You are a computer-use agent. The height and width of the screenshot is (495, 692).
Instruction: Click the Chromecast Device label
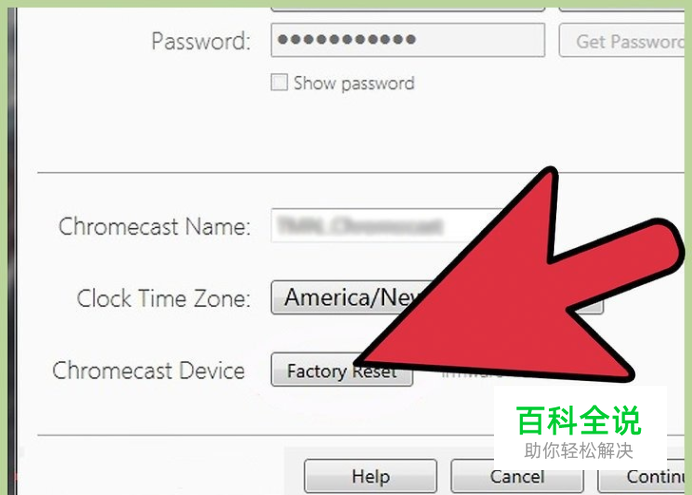point(148,370)
